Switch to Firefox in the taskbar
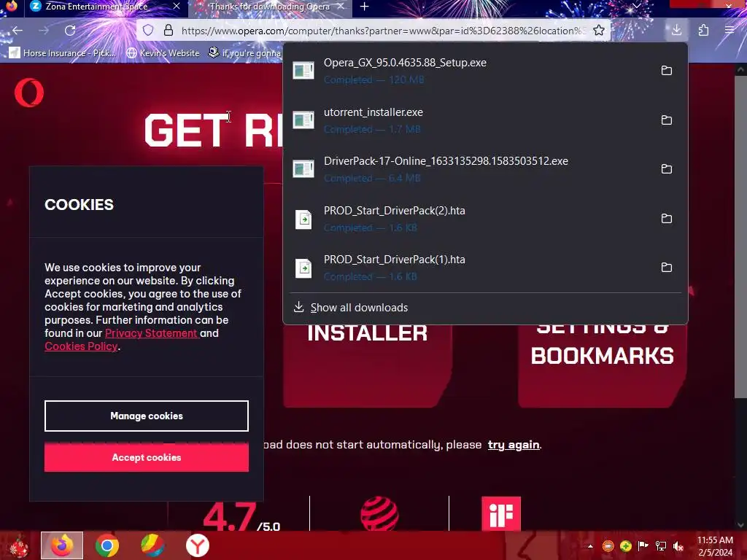 click(62, 545)
